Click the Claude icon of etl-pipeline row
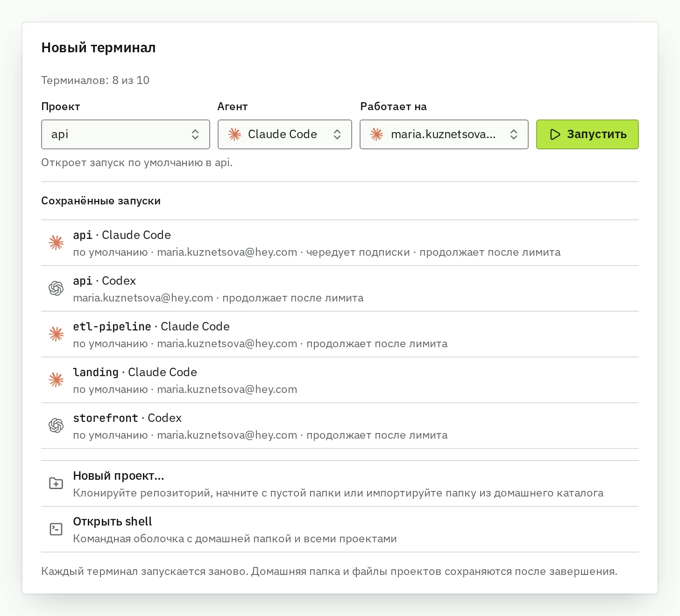Image resolution: width=680 pixels, height=616 pixels. pos(56,334)
